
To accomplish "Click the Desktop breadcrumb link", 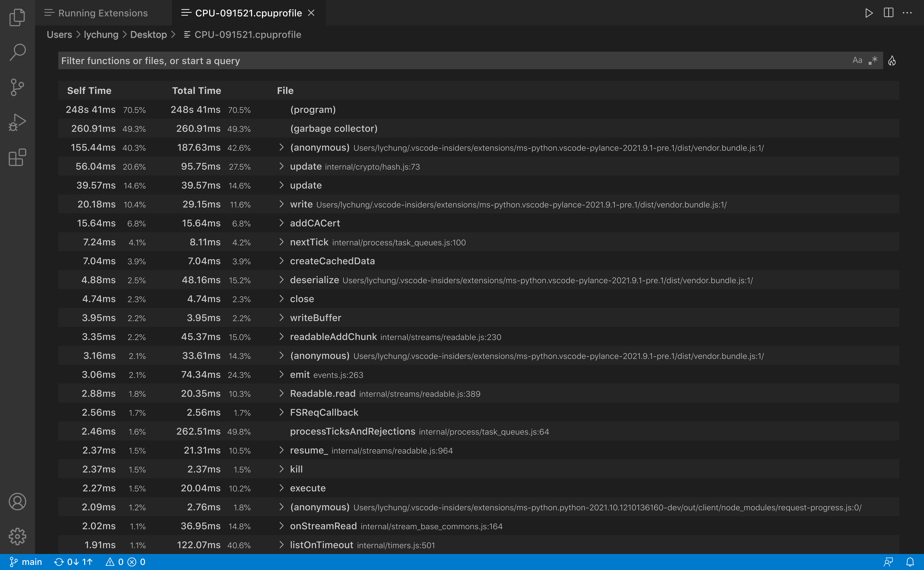I will pos(148,34).
